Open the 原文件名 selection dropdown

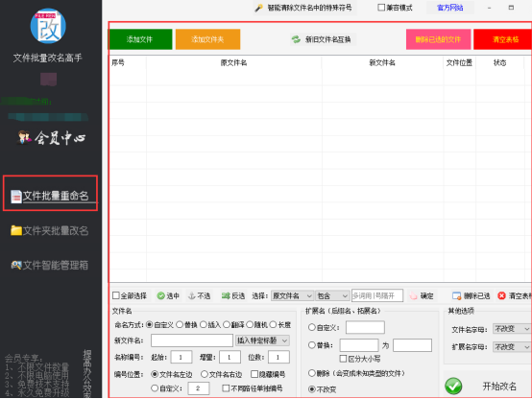point(292,296)
